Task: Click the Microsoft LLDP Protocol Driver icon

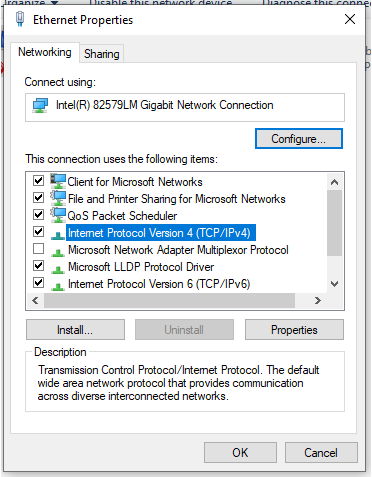Action: tap(58, 269)
